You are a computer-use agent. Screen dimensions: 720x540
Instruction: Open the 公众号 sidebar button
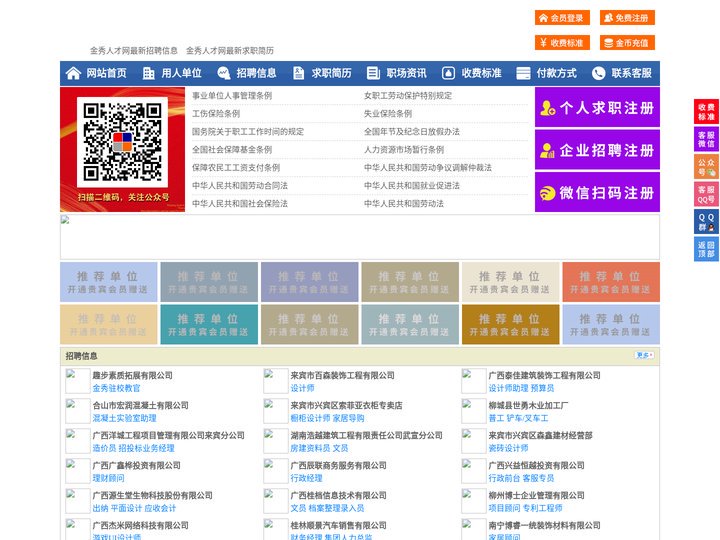[x=706, y=167]
